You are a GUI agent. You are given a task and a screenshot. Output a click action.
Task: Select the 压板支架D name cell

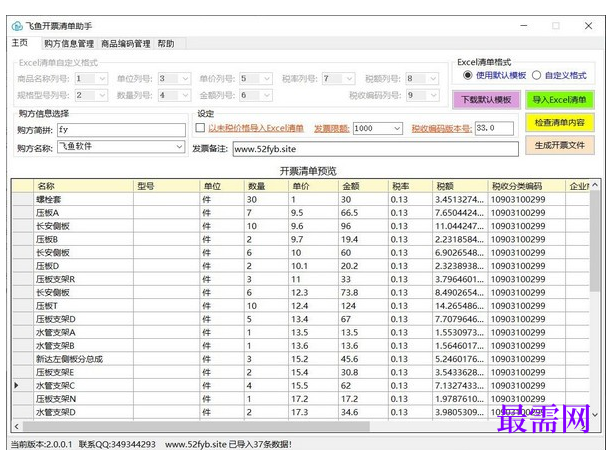click(x=84, y=319)
